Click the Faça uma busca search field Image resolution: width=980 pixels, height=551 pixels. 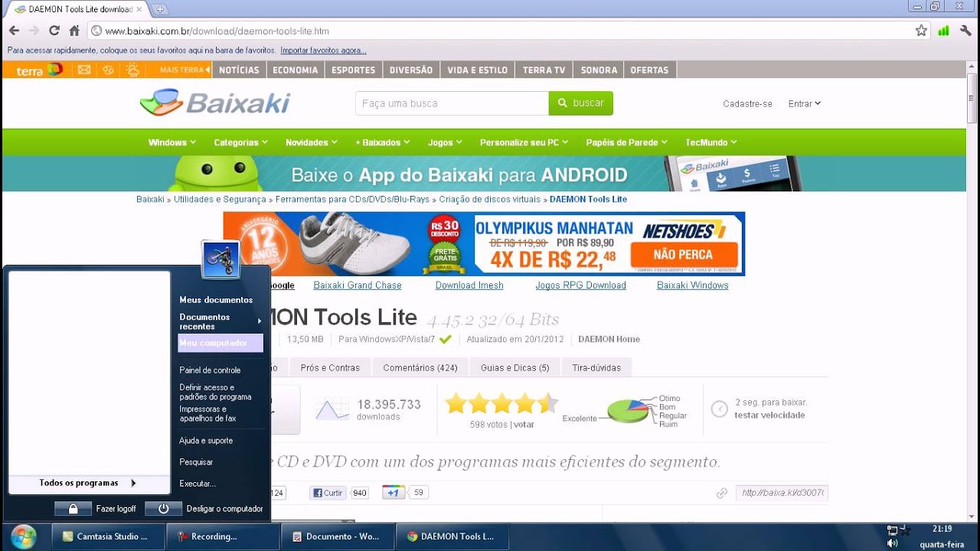(x=452, y=103)
